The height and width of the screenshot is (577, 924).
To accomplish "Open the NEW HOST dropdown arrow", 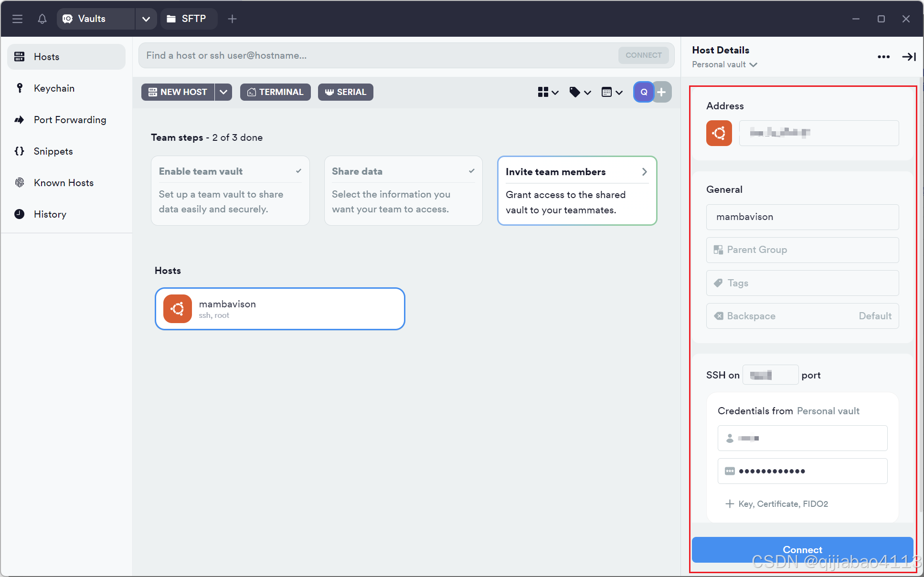I will point(223,92).
